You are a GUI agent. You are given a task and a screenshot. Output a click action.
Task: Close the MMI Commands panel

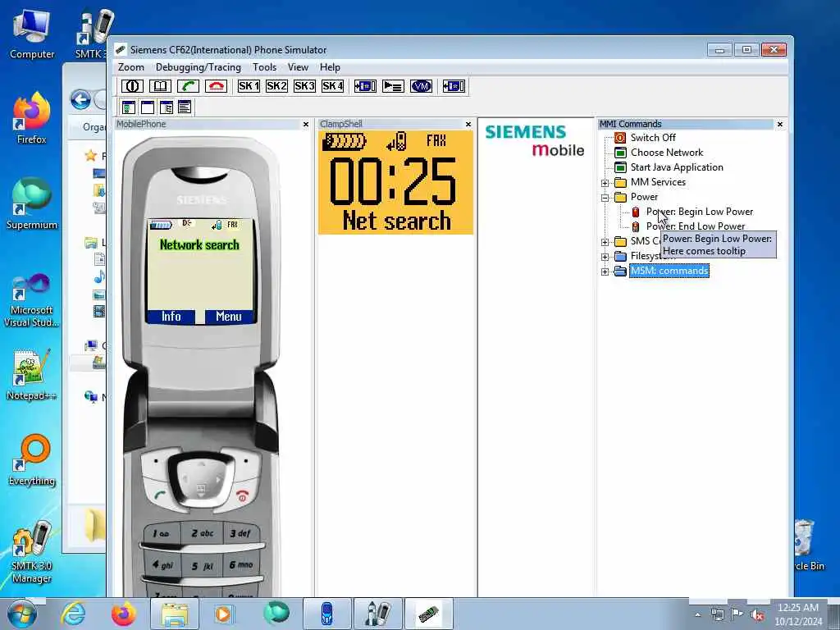[780, 125]
